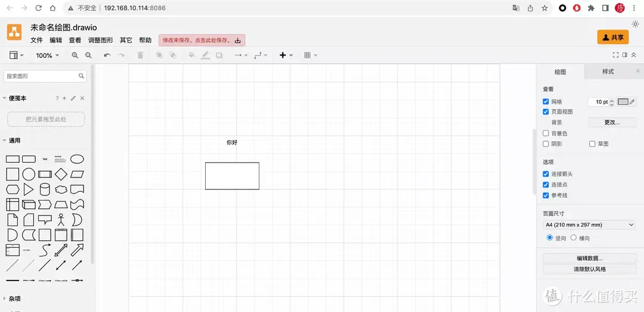Click the To Back toolbar icon

click(x=173, y=55)
